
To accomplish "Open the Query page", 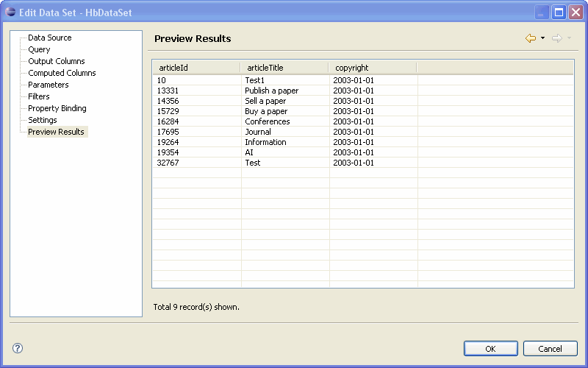I will pos(39,49).
